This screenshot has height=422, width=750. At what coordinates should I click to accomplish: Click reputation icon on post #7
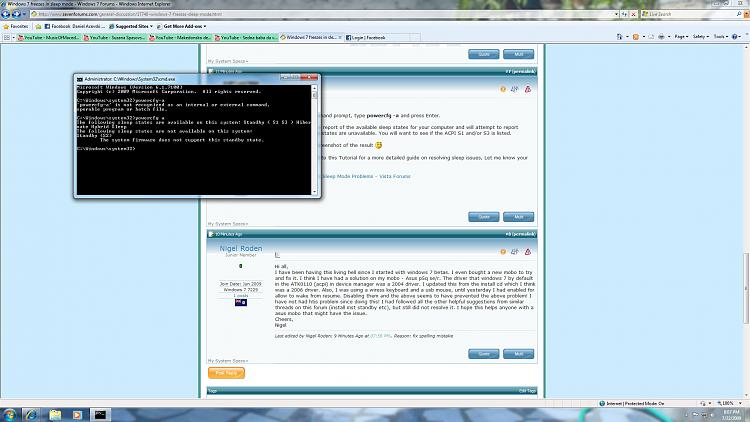[x=503, y=89]
